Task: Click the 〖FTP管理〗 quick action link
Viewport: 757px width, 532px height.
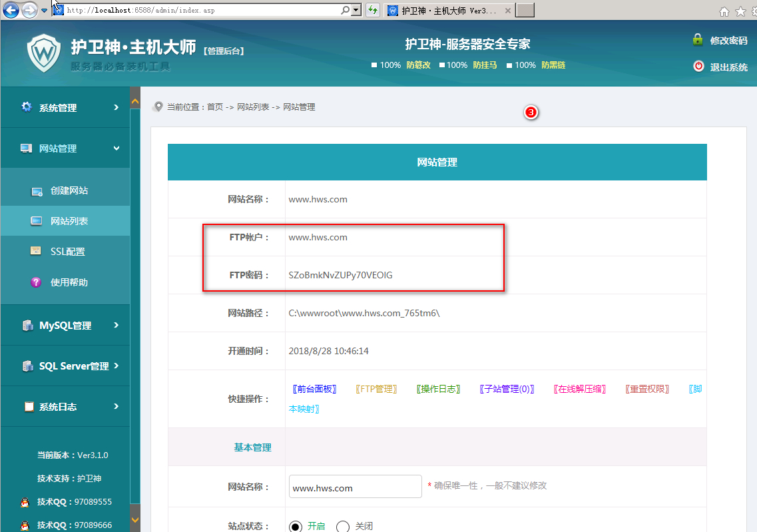Action: (376, 389)
